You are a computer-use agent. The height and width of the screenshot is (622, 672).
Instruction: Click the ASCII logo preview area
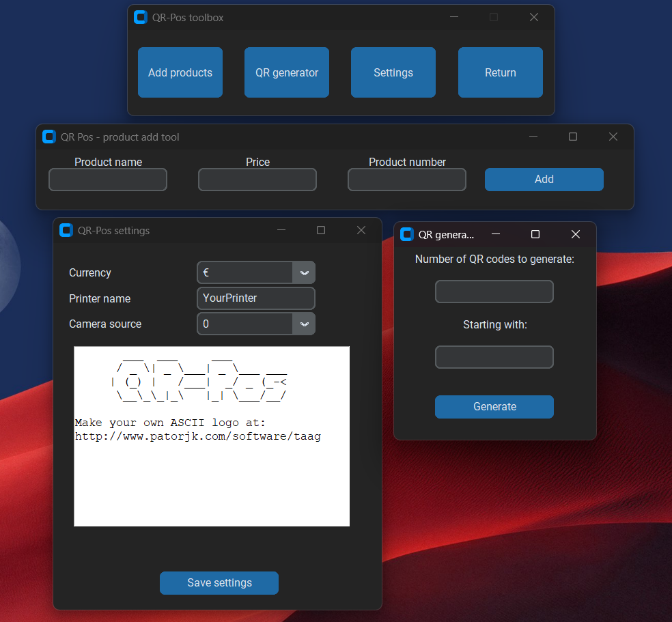pyautogui.click(x=211, y=436)
